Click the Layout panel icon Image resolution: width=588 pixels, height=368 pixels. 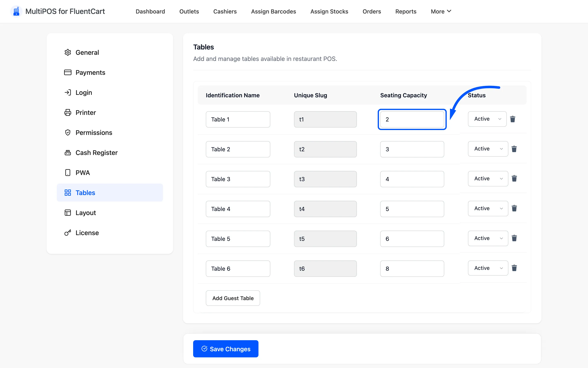point(68,213)
